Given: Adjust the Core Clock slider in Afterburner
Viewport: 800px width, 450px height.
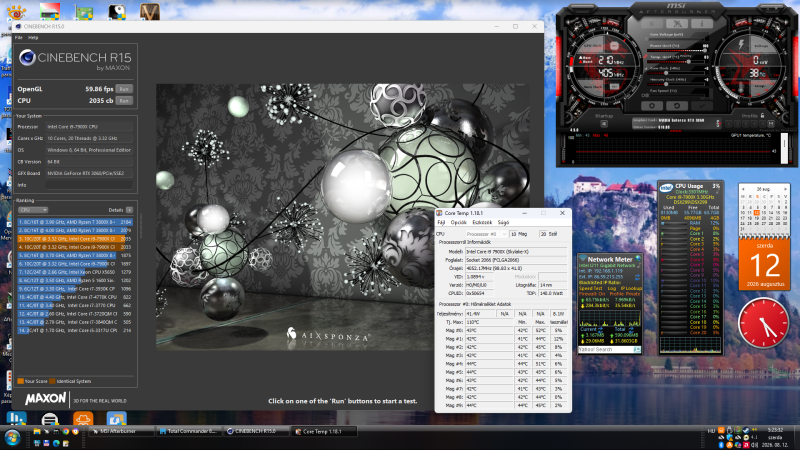Looking at the screenshot, I should tap(676, 73).
